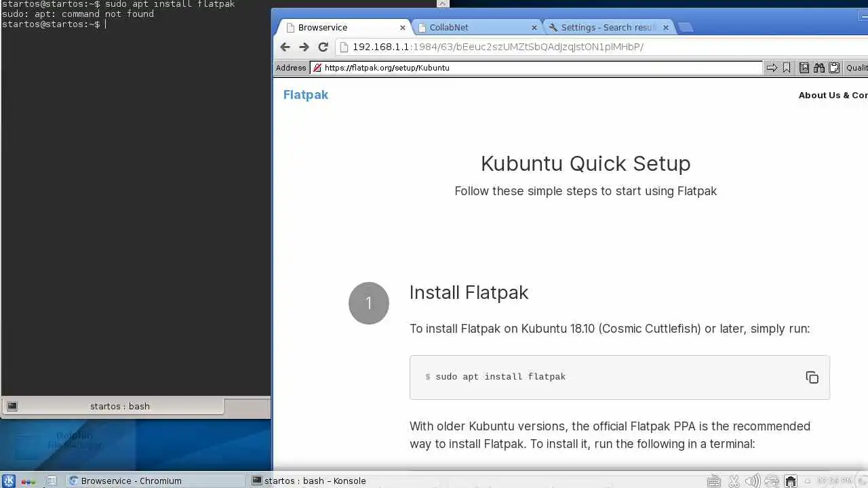Close the Settings tab

pyautogui.click(x=665, y=28)
